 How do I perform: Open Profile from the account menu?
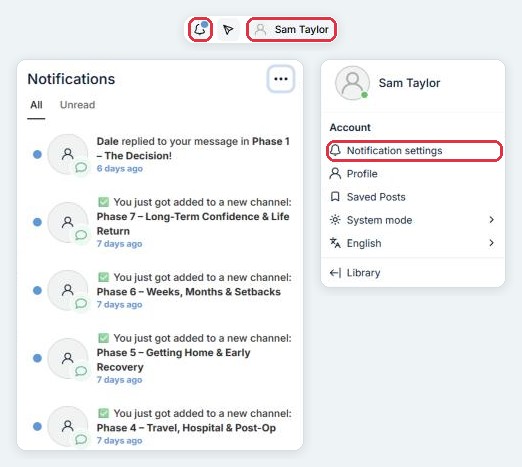[x=413, y=174]
